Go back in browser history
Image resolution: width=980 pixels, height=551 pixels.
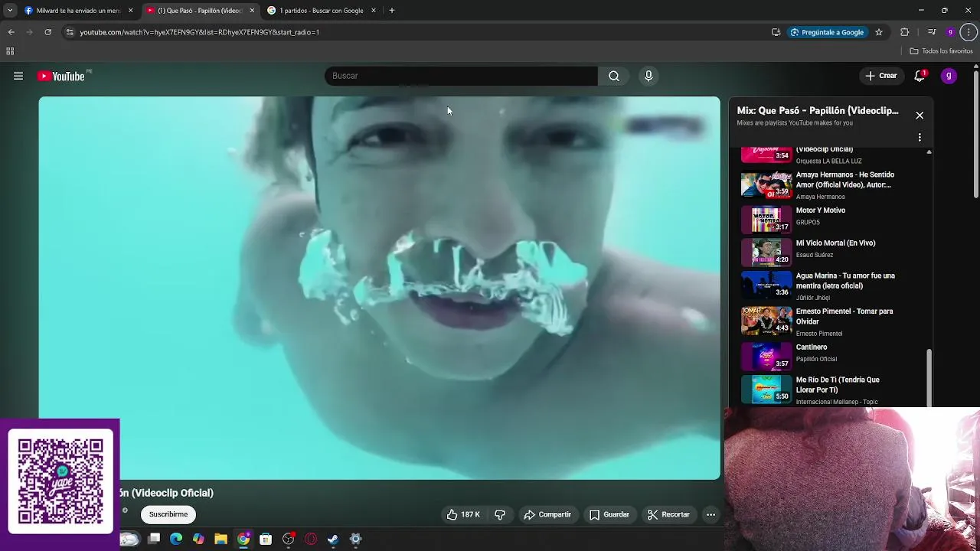11,32
